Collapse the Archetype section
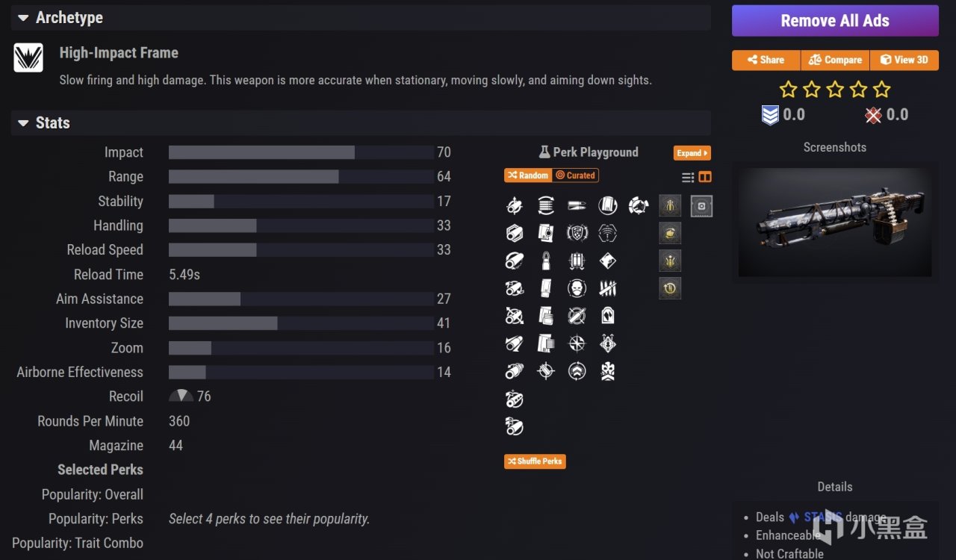This screenshot has width=956, height=560. [23, 17]
